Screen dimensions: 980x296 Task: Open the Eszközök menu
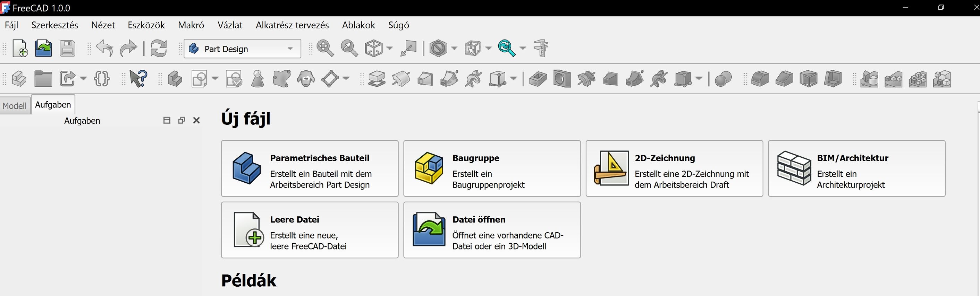pos(146,25)
